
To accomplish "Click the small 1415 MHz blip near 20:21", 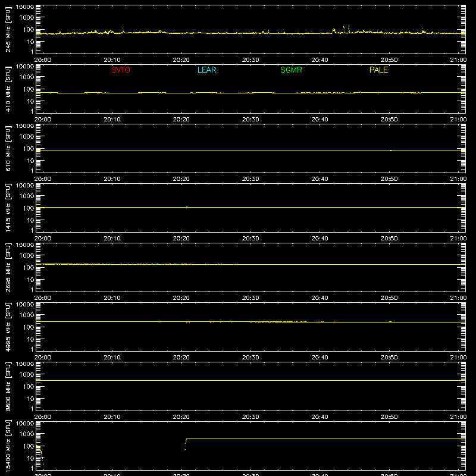I will point(187,206).
